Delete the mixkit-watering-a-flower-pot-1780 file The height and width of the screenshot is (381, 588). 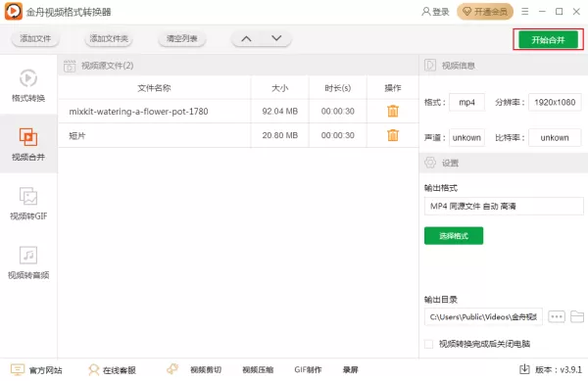point(393,112)
